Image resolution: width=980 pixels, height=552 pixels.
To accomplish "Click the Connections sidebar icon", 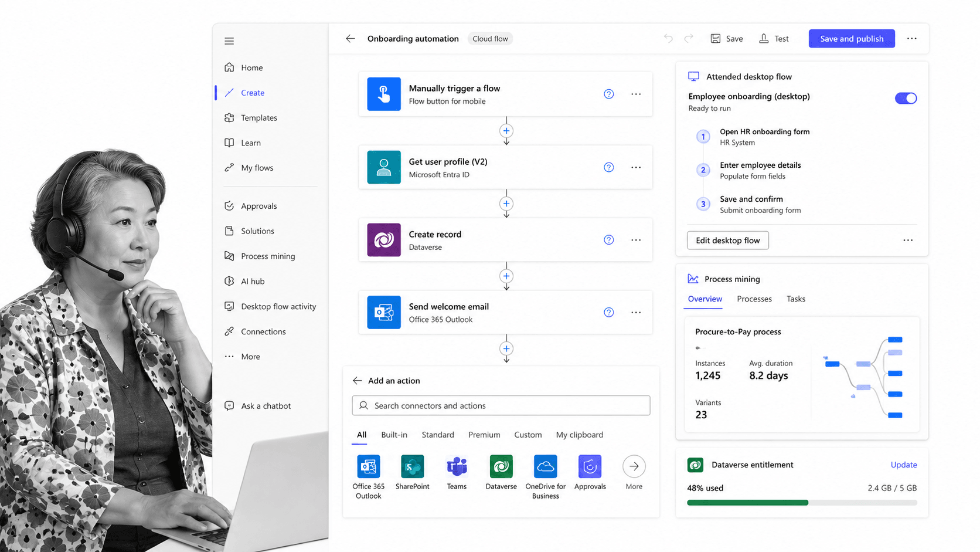I will pyautogui.click(x=229, y=331).
